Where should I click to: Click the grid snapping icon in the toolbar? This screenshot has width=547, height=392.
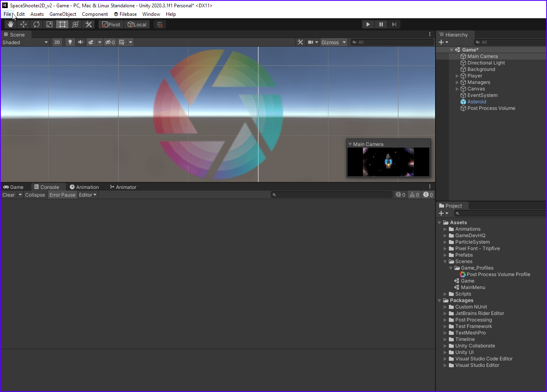[x=160, y=24]
